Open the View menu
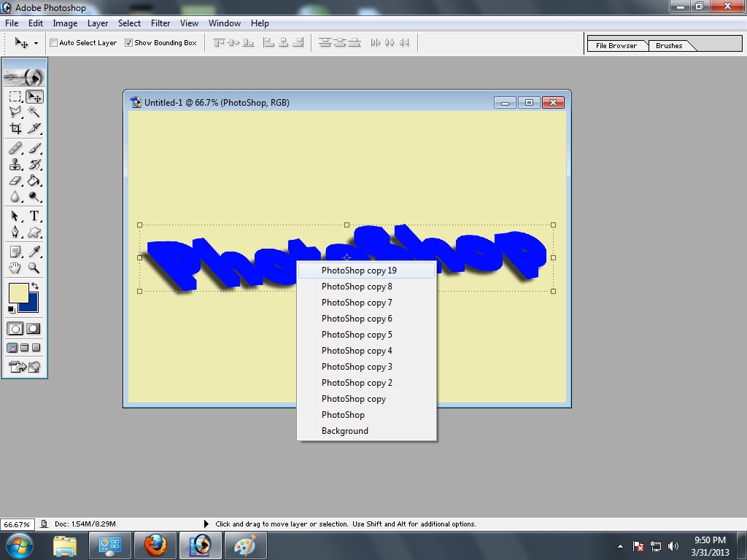The image size is (747, 560). coord(189,23)
